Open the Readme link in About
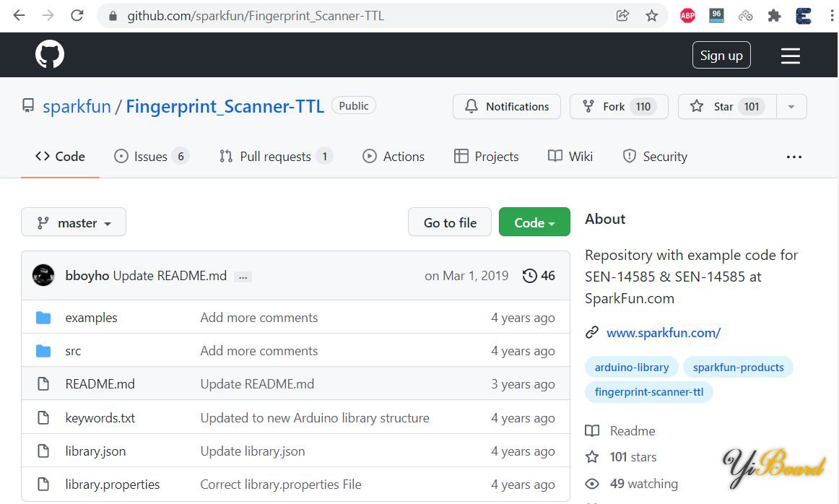The height and width of the screenshot is (504, 839). pyautogui.click(x=632, y=430)
